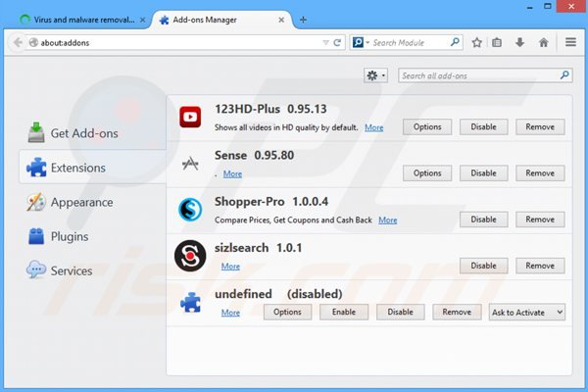
Task: Open the bookmarks list icon
Action: pos(498,42)
